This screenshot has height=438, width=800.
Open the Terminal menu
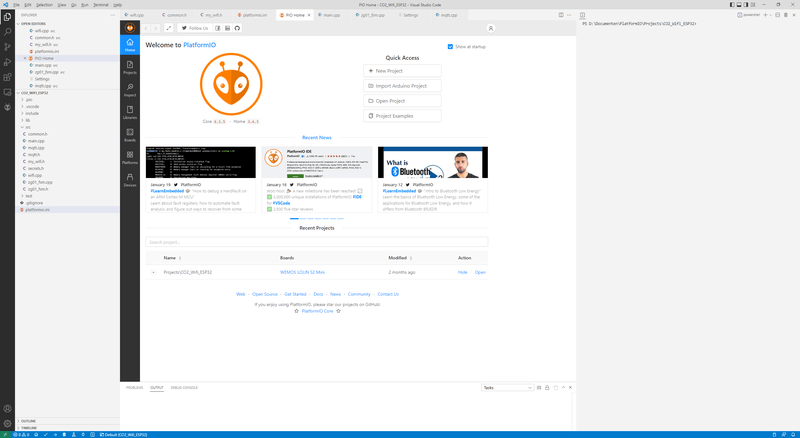tap(101, 5)
